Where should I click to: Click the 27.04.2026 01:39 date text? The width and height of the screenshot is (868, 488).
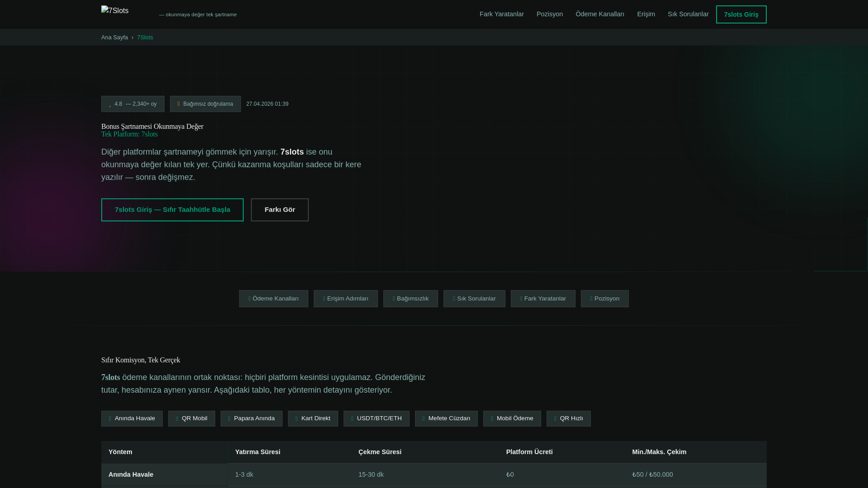(x=267, y=104)
